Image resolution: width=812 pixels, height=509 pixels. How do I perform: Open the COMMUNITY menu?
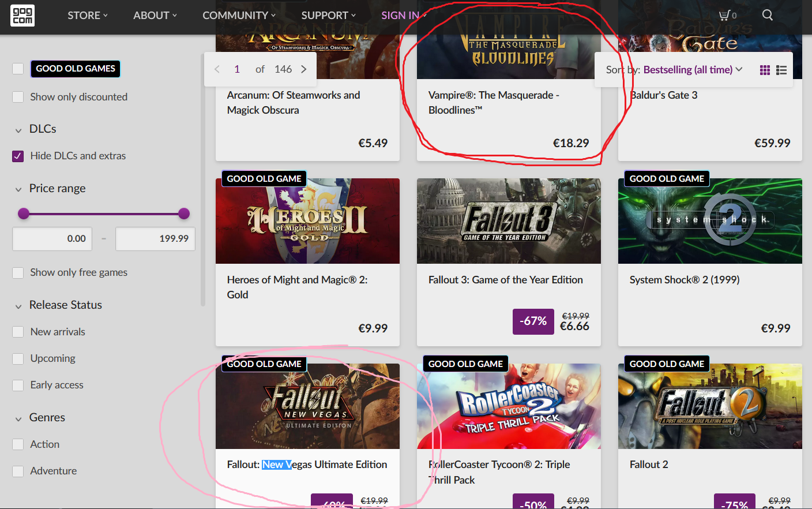pos(239,16)
